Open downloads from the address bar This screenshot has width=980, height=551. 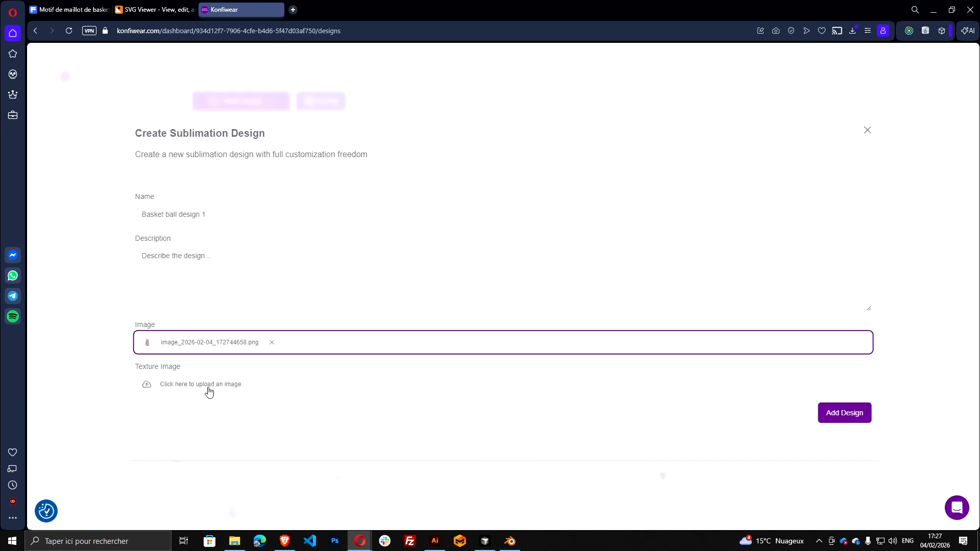coord(852,31)
